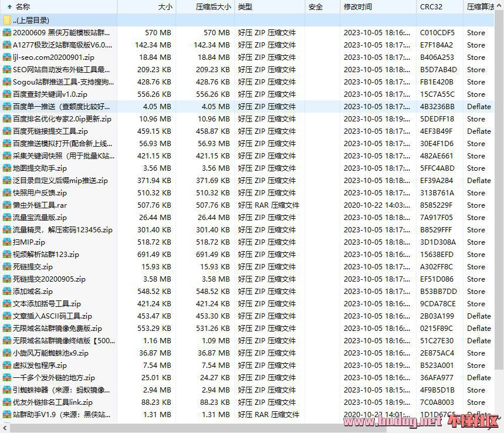Click the archive icon beside ljl-seo.com20200901.zip
The image size is (504, 433).
7,57
